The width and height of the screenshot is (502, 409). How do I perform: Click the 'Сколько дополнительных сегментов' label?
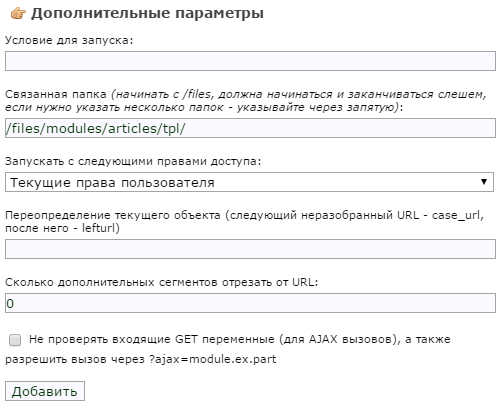coord(112,282)
